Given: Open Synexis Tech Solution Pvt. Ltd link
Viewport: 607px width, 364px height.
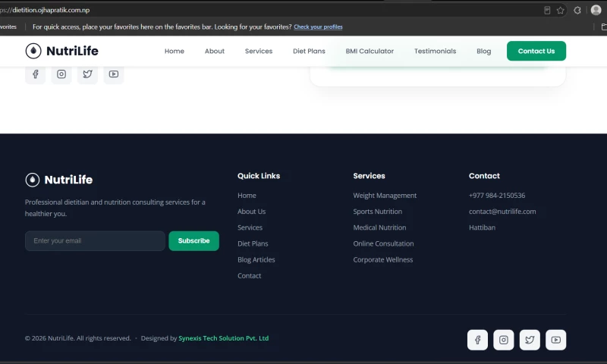Looking at the screenshot, I should 223,338.
